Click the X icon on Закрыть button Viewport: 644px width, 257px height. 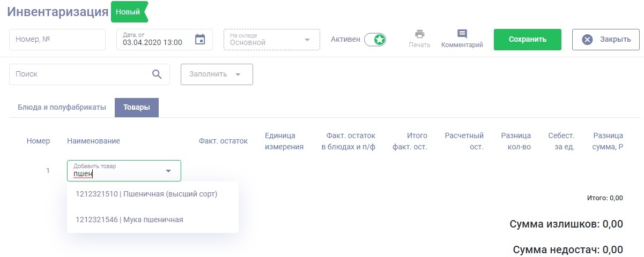pyautogui.click(x=588, y=40)
